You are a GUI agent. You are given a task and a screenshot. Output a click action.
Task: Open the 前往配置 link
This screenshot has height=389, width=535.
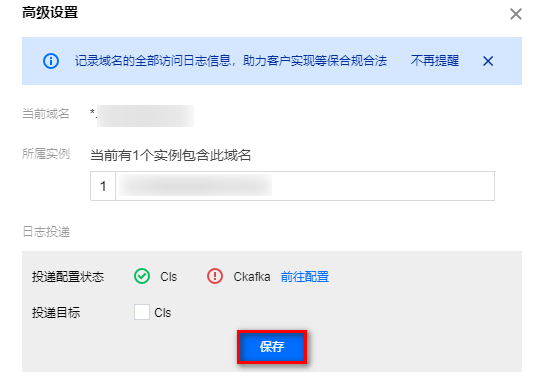coord(305,276)
